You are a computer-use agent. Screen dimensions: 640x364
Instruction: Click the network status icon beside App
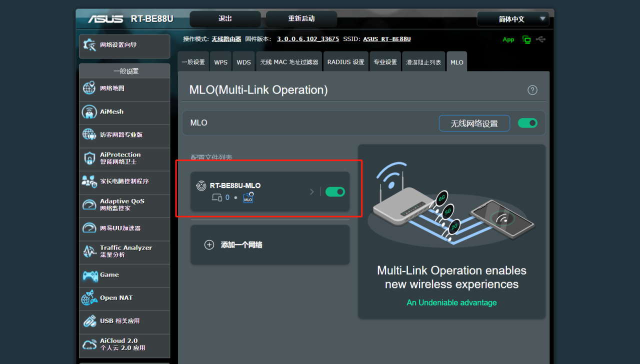526,39
